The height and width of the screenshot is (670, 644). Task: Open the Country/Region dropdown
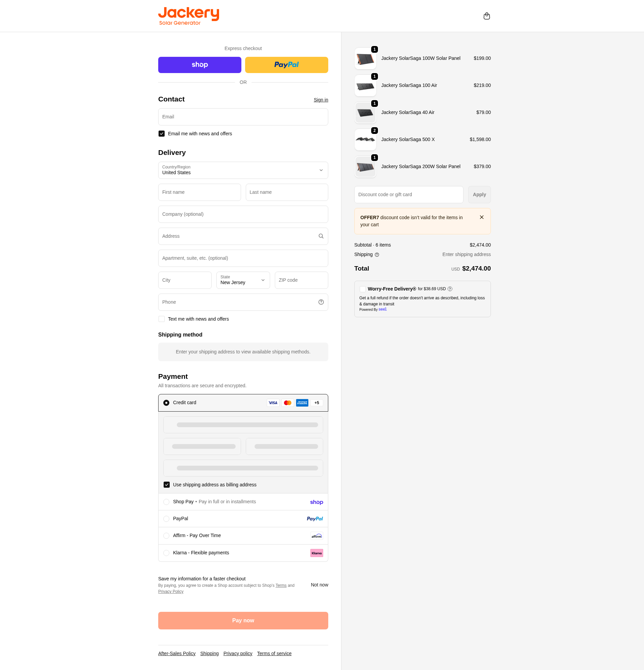243,170
